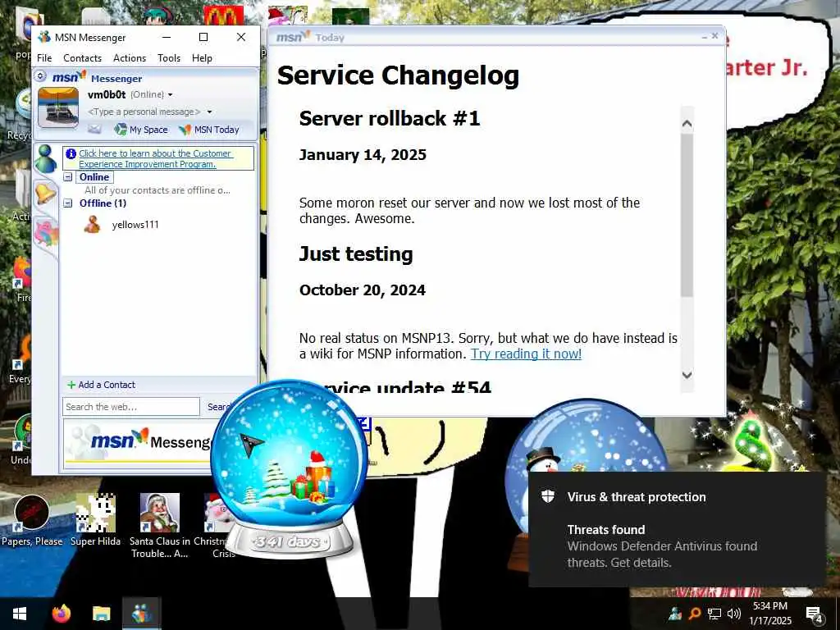The image size is (840, 630).
Task: Select the Online group heading
Action: [x=94, y=177]
